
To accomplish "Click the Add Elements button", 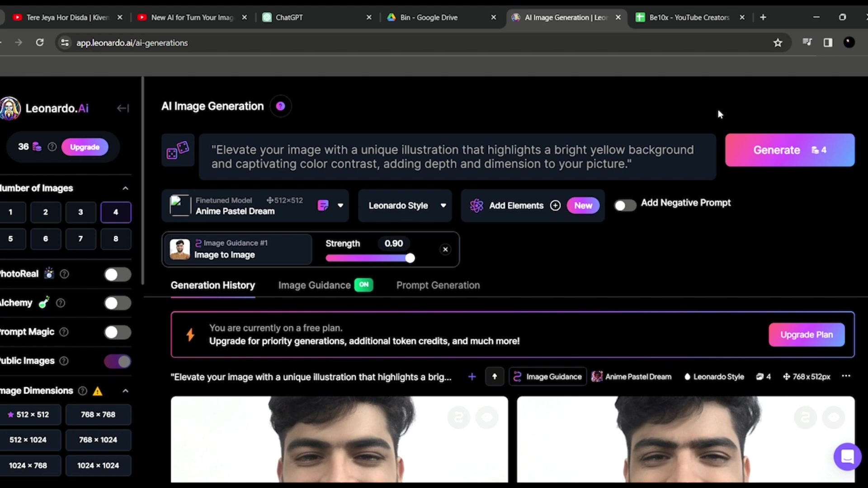I will coord(533,206).
